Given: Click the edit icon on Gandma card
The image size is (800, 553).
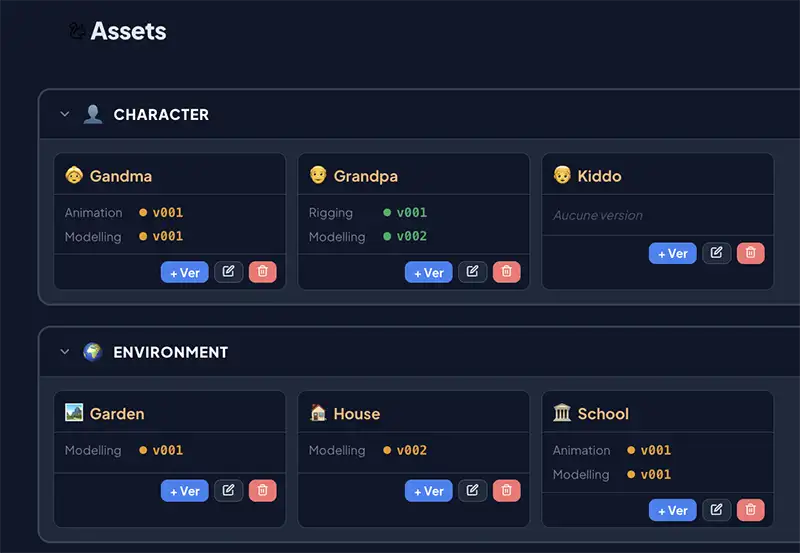Looking at the screenshot, I should click(x=229, y=272).
